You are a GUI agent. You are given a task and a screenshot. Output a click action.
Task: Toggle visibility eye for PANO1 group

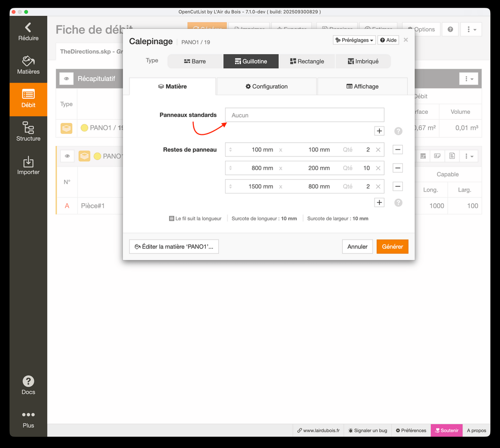pyautogui.click(x=67, y=156)
